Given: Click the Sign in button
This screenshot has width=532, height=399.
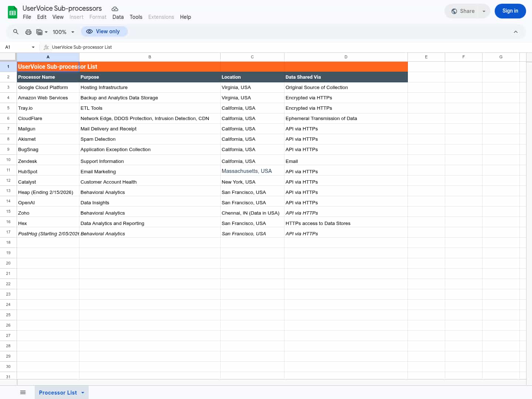Looking at the screenshot, I should tap(510, 11).
